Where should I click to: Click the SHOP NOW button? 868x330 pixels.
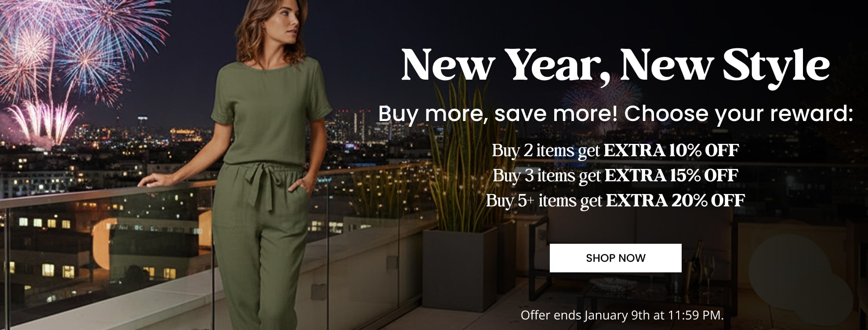pyautogui.click(x=615, y=258)
